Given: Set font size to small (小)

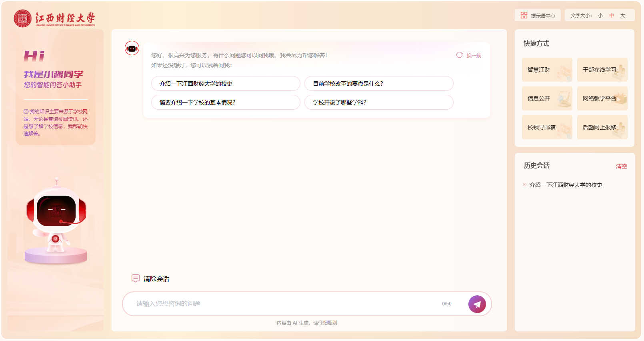Looking at the screenshot, I should click(600, 16).
